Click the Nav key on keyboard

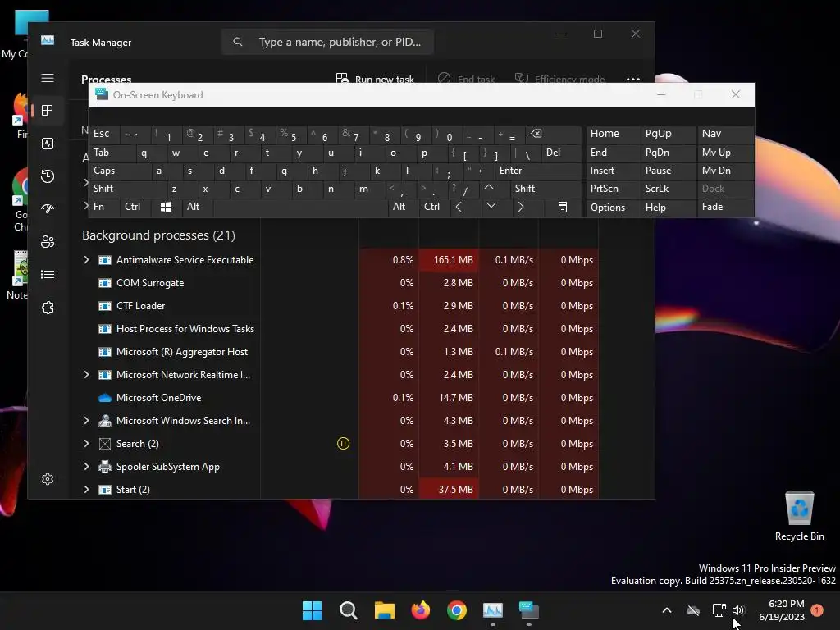pyautogui.click(x=725, y=134)
